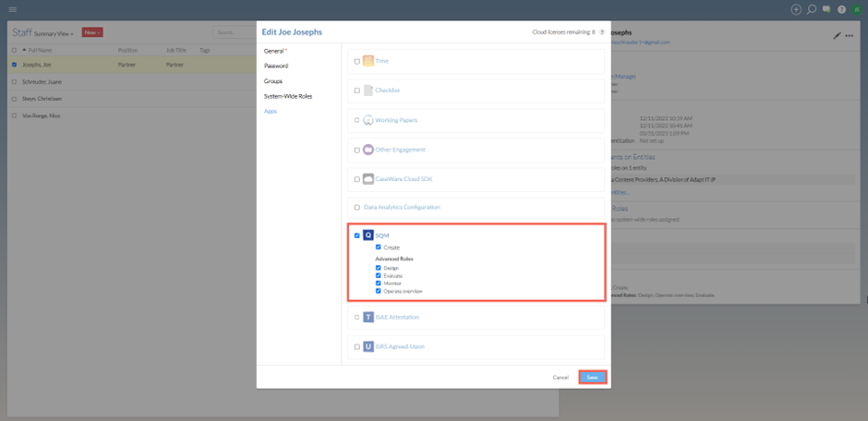Click the Cancel button
Image resolution: width=868 pixels, height=421 pixels.
[x=561, y=378]
